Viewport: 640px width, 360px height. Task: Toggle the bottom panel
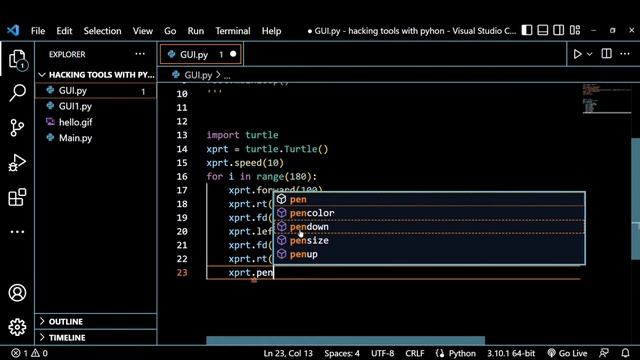click(x=542, y=30)
